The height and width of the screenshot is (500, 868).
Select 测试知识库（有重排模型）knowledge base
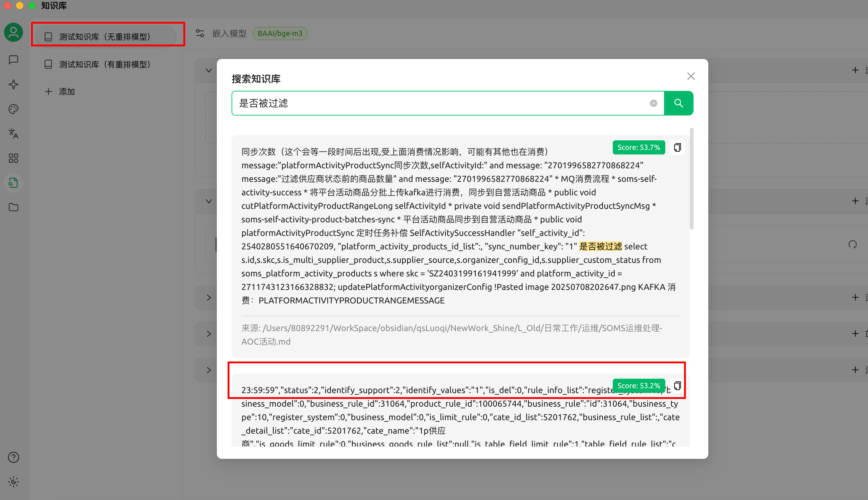point(106,64)
